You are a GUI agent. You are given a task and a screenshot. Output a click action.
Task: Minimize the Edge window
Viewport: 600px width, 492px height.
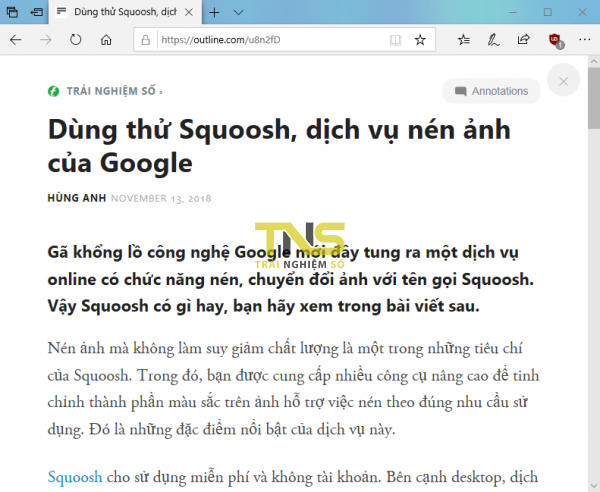pyautogui.click(x=513, y=12)
